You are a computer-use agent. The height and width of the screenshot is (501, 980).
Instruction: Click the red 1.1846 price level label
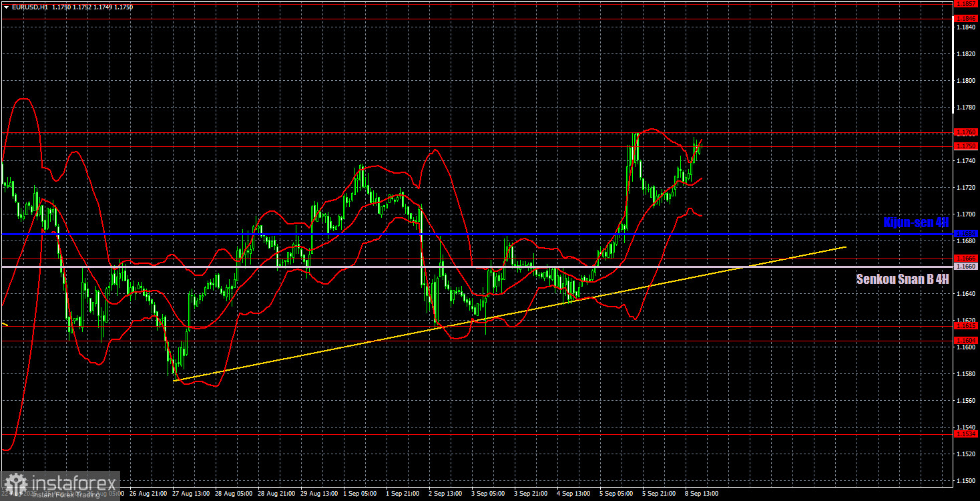(966, 19)
